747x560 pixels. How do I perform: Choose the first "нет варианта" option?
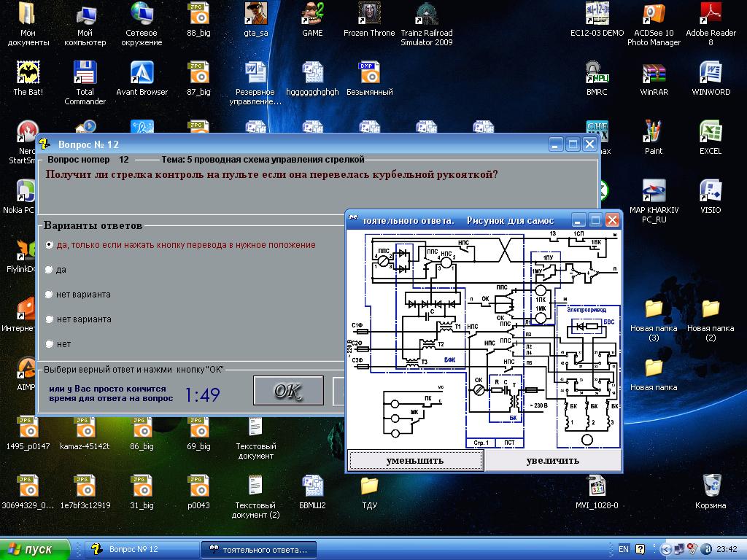point(49,295)
